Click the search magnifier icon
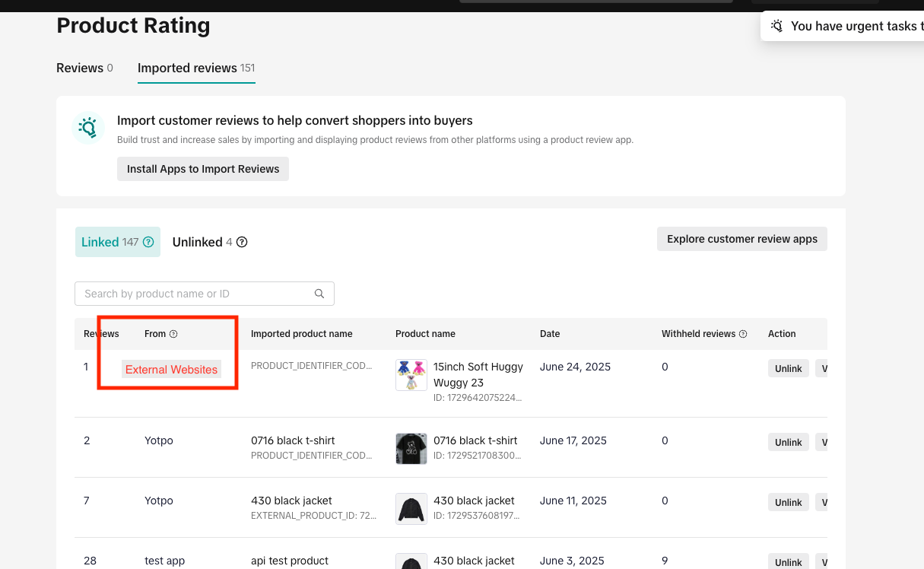Screen dimensions: 924x569 319,294
